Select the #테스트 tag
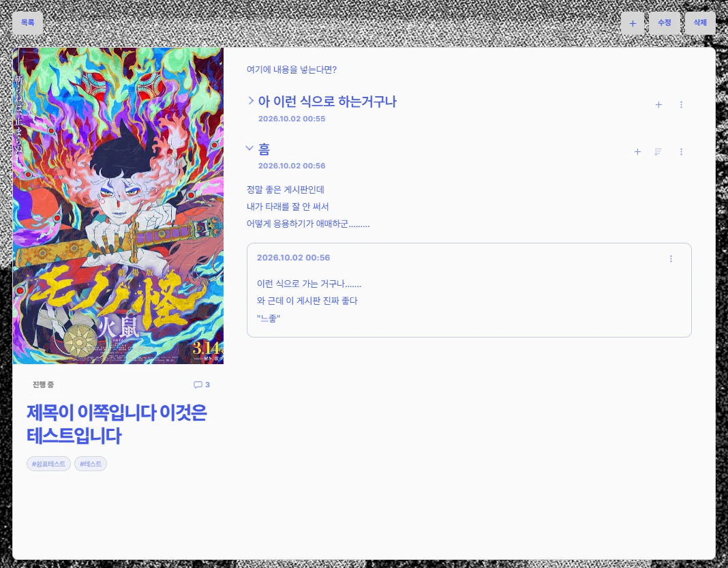The image size is (728, 568). click(91, 464)
